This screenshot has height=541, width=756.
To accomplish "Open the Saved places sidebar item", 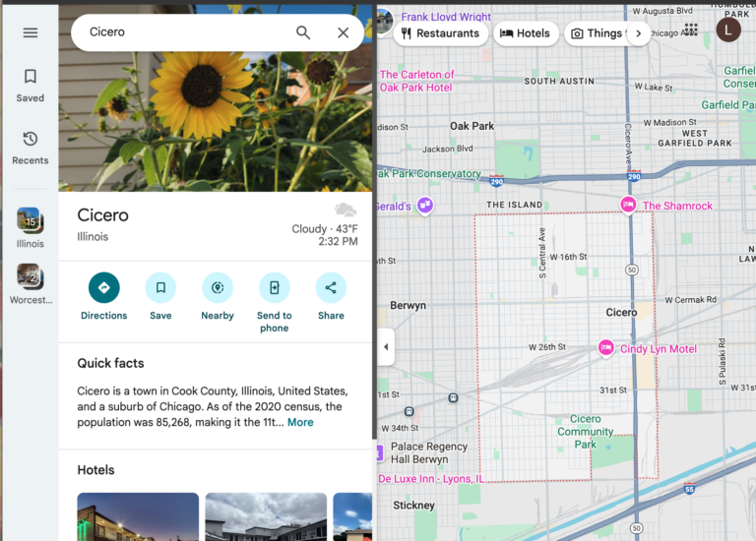I will pyautogui.click(x=31, y=85).
